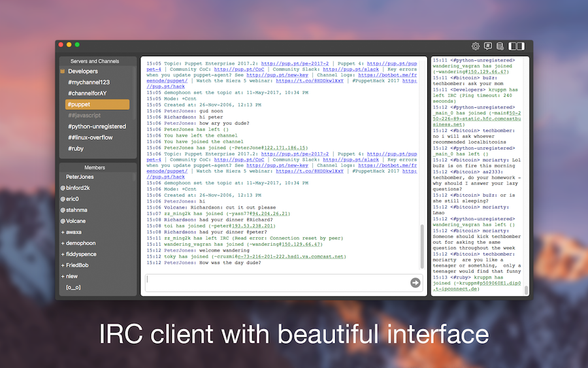Toggle the right sidebar panel button
The height and width of the screenshot is (368, 588).
[x=521, y=46]
